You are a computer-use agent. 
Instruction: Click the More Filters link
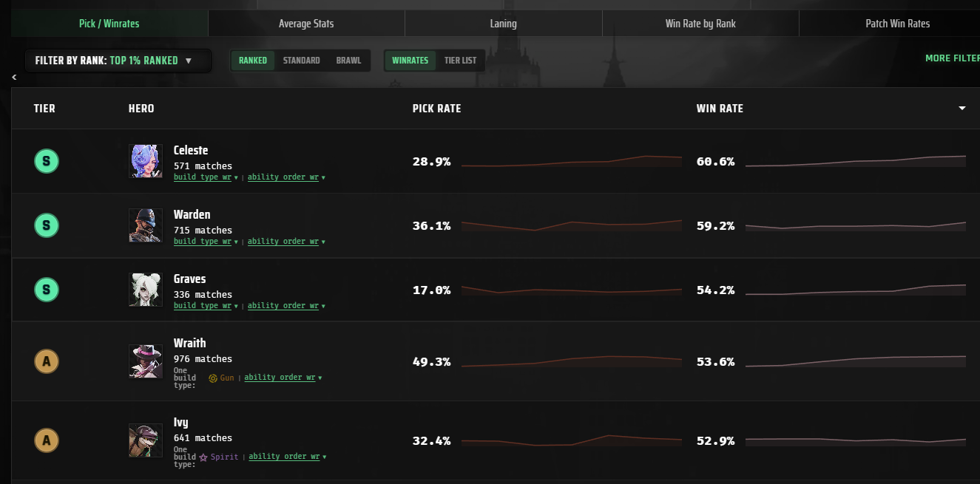coord(953,58)
